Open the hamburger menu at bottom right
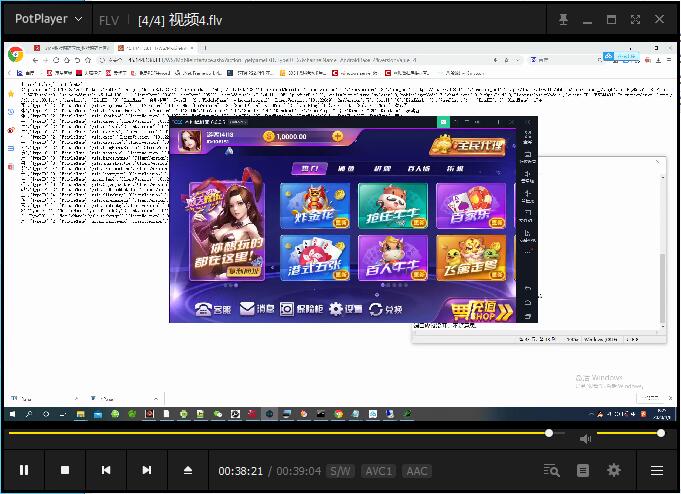Image resolution: width=681 pixels, height=494 pixels. (x=657, y=470)
